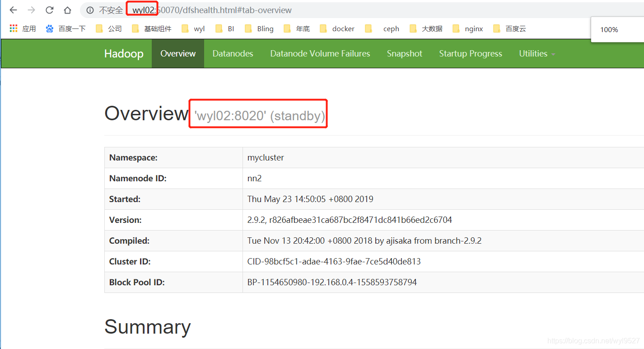Open the 百度一下 bookmark
644x349 pixels.
pyautogui.click(x=66, y=28)
